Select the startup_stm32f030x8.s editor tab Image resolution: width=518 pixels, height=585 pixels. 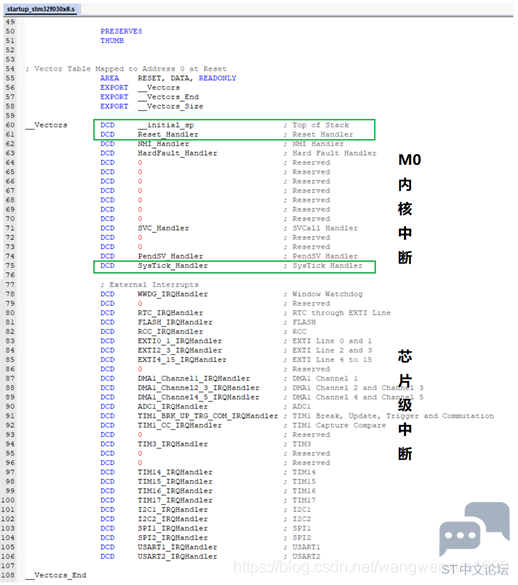point(41,9)
